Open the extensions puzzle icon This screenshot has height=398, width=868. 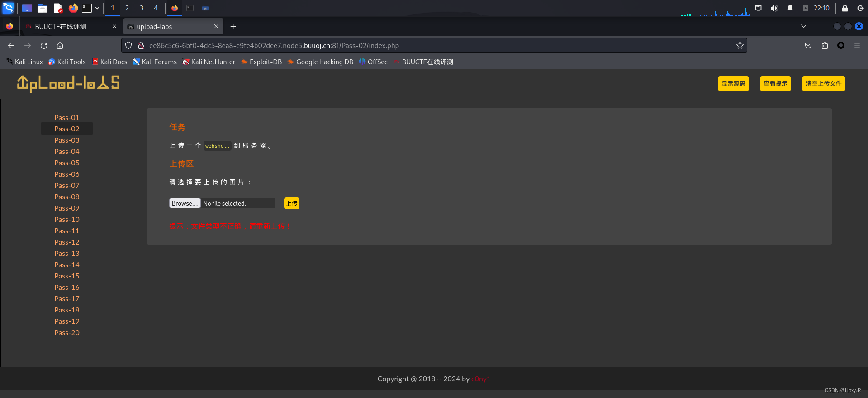825,45
